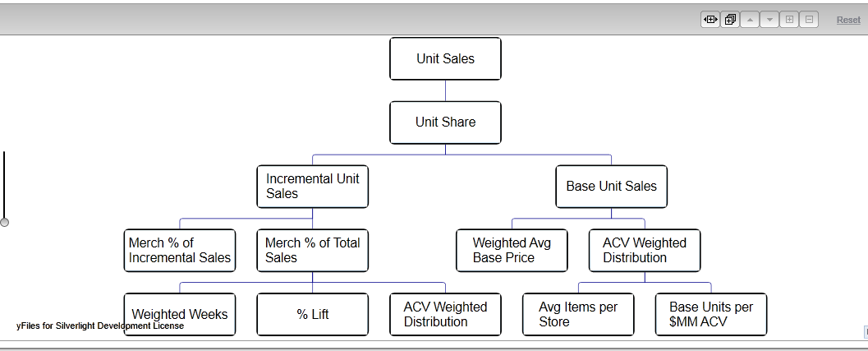Pick the Merch % of Total Sales node
The image size is (868, 351).
[x=312, y=251]
